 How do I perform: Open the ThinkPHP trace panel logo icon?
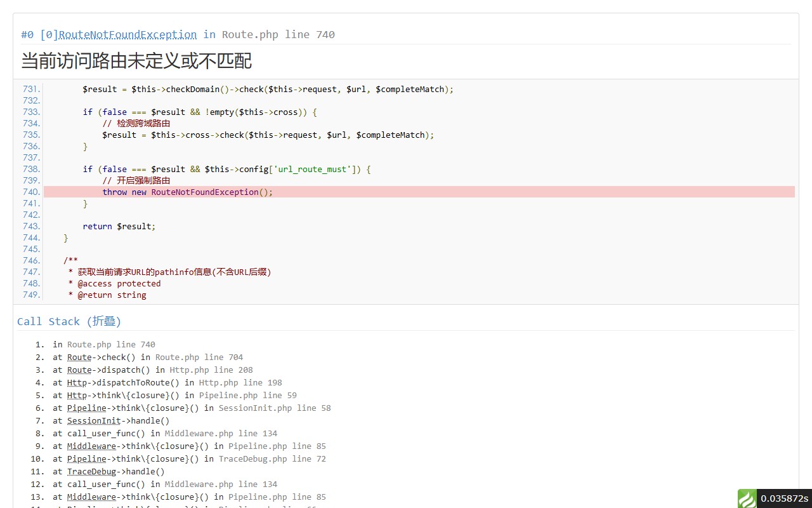point(747,498)
